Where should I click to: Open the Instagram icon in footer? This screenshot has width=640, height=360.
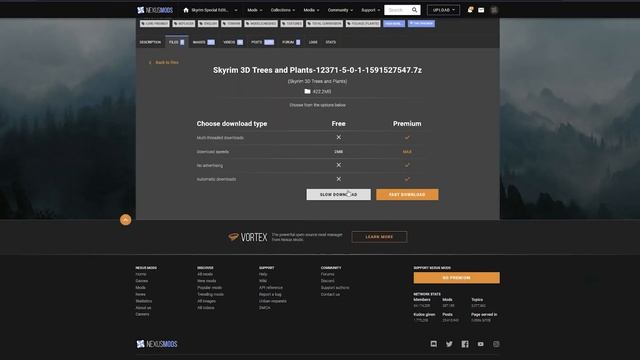[496, 344]
